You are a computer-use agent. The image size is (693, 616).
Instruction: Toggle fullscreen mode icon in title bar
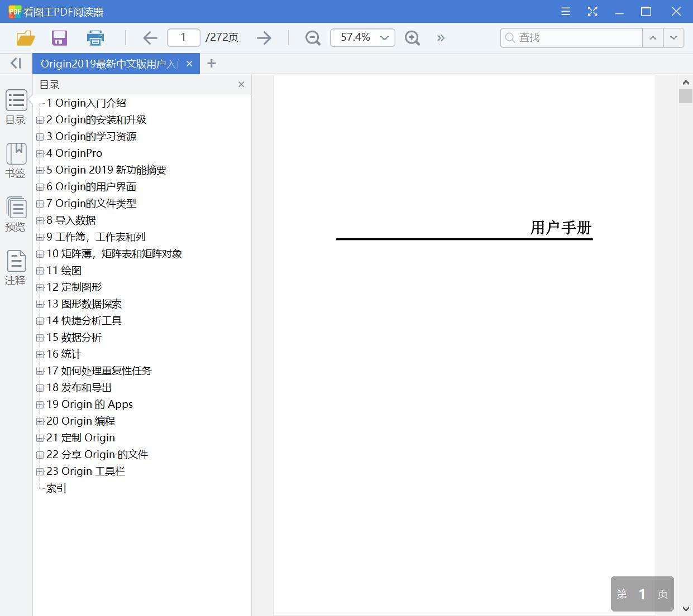click(x=592, y=11)
